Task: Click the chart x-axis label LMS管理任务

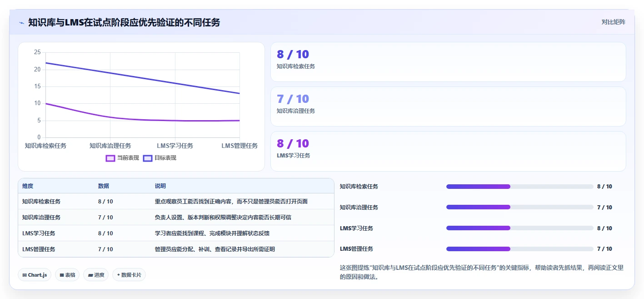Action: point(240,146)
